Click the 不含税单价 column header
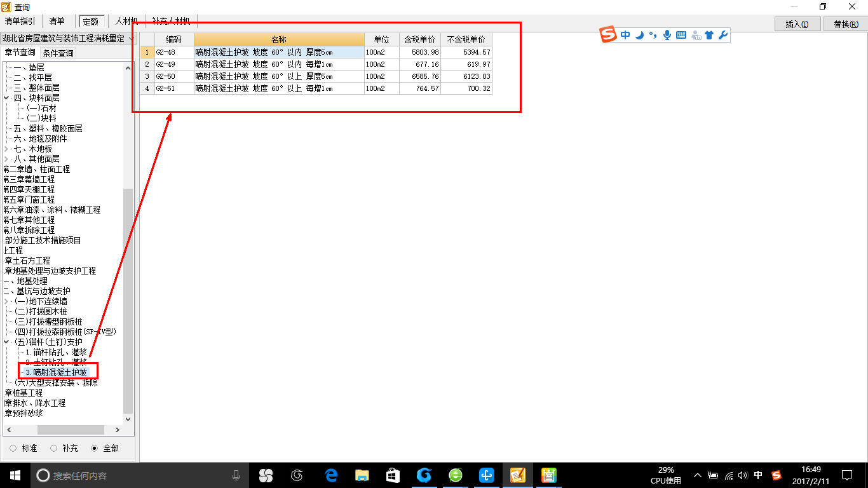The image size is (868, 488). [466, 39]
